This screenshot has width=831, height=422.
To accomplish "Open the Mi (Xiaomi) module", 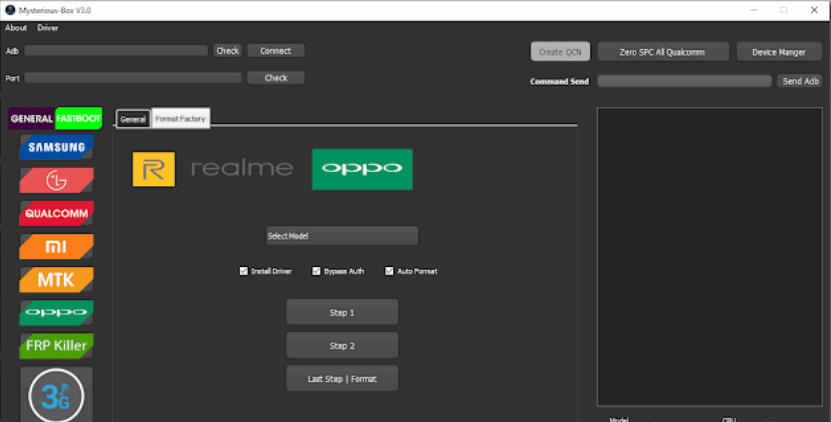I will pyautogui.click(x=56, y=247).
